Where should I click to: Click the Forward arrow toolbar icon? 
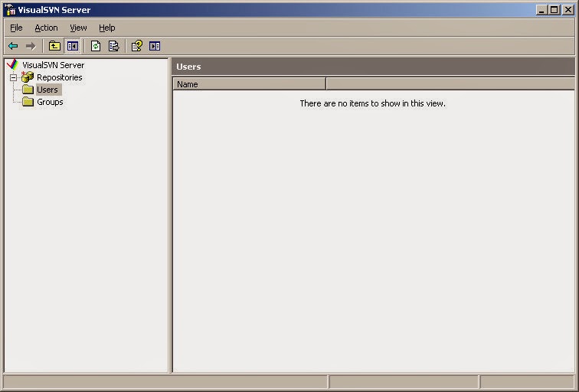click(31, 46)
